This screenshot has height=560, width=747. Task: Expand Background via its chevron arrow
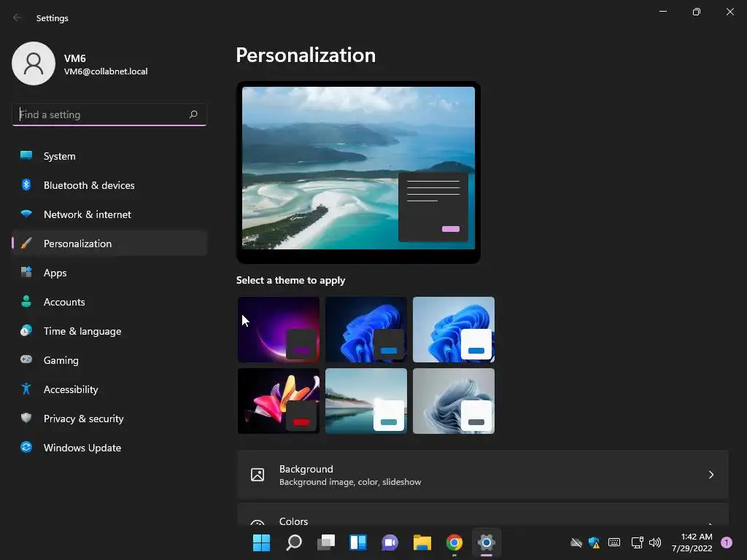coord(711,475)
